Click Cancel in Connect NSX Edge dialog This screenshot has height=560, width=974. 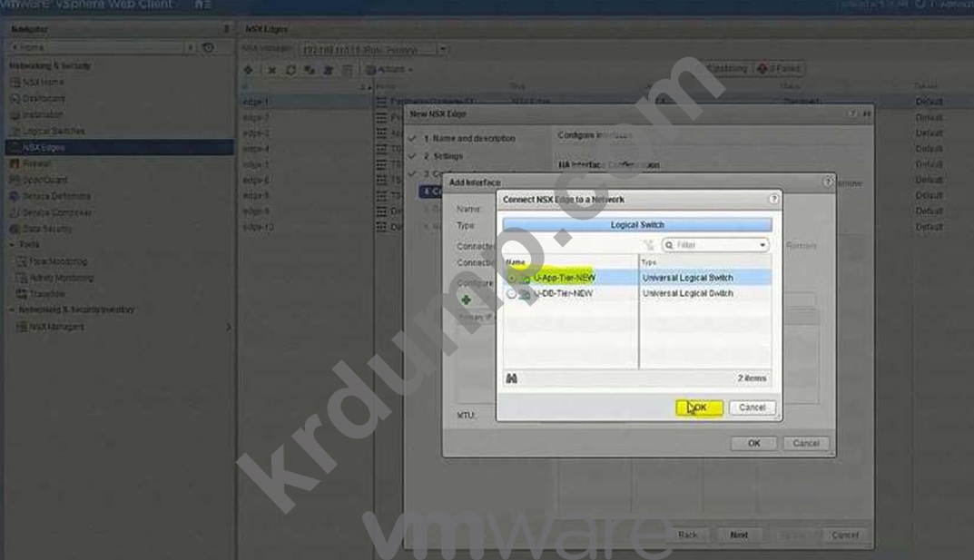pos(753,408)
